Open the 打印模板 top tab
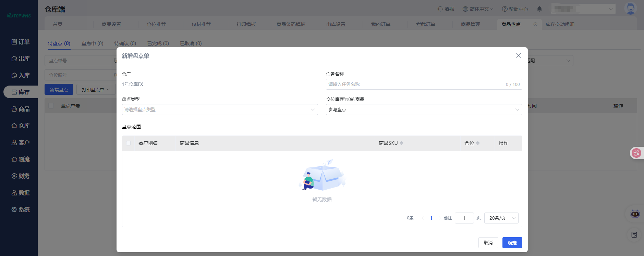644x256 pixels. [x=246, y=24]
